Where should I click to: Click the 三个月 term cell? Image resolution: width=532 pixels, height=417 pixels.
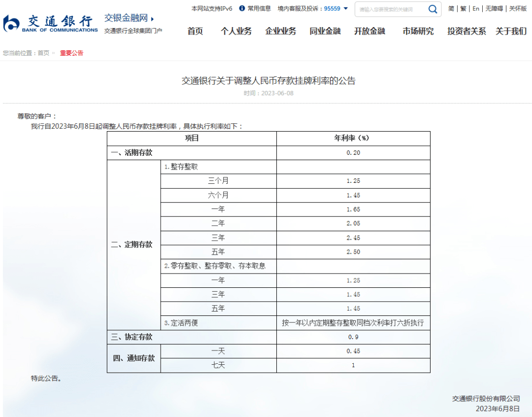point(219,181)
